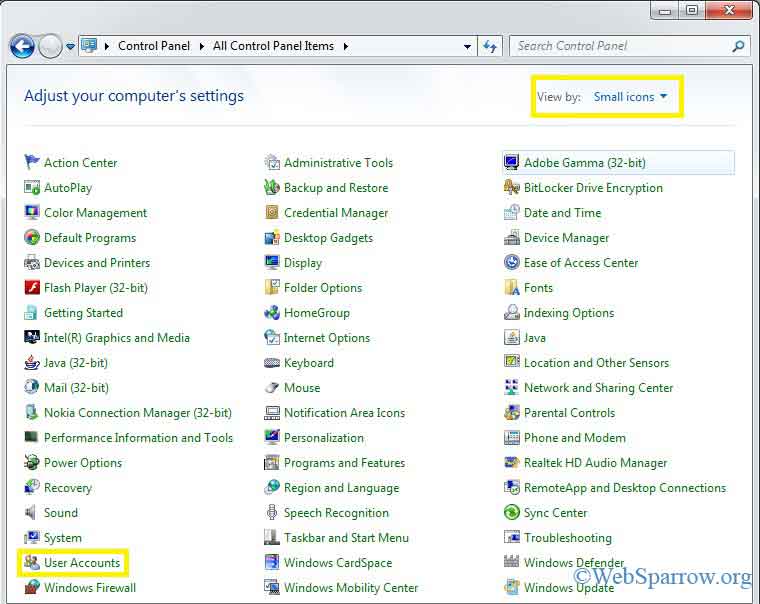Open Performance Information and Tools link
Image resolution: width=760 pixels, height=604 pixels.
pos(139,438)
